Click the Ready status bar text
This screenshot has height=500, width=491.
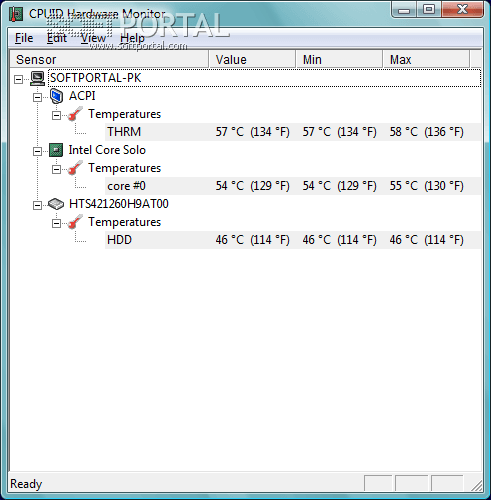click(26, 484)
